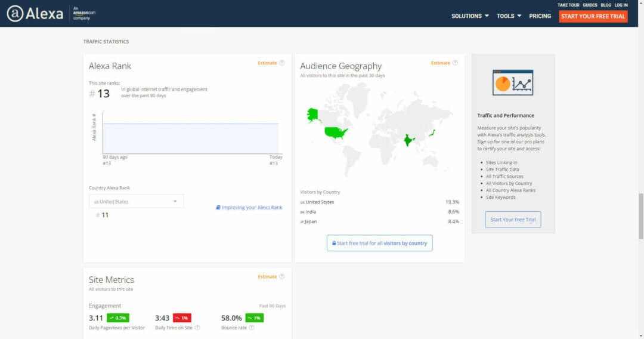
Task: Open the Blog link in top bar
Action: [606, 5]
